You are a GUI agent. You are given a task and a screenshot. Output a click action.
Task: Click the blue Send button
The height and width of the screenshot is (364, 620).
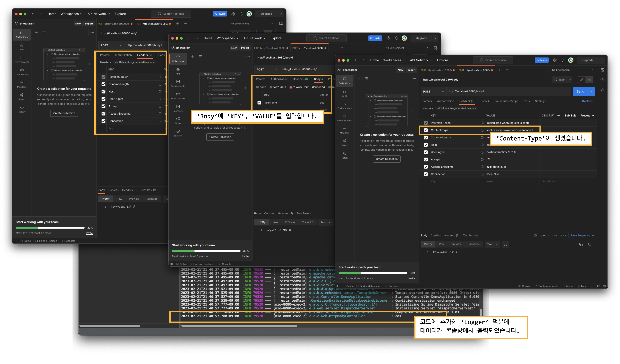click(x=580, y=91)
